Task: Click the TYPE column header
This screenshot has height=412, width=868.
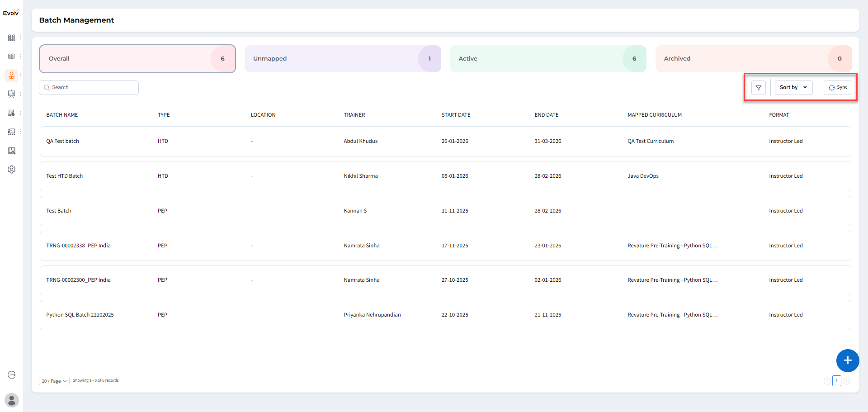Action: tap(164, 115)
